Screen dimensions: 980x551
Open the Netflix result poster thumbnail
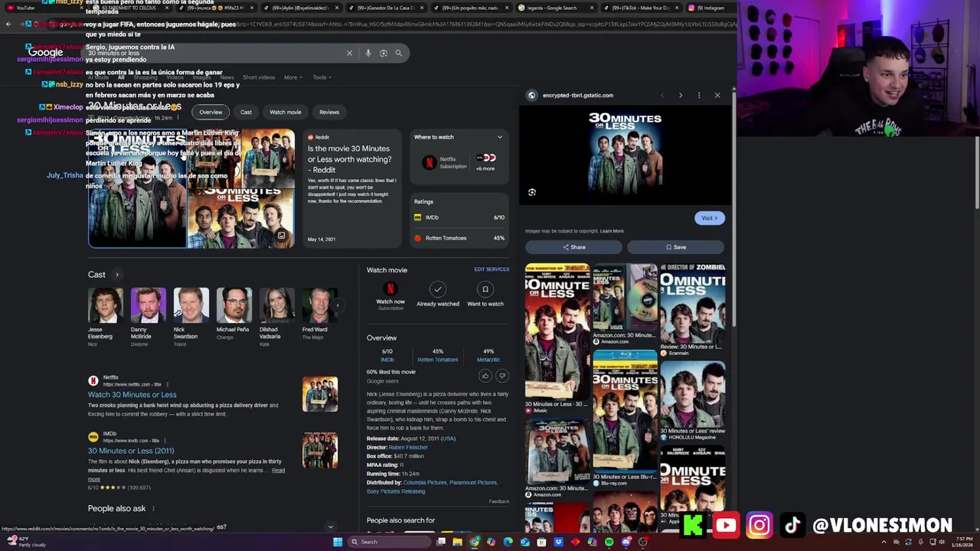coord(320,394)
